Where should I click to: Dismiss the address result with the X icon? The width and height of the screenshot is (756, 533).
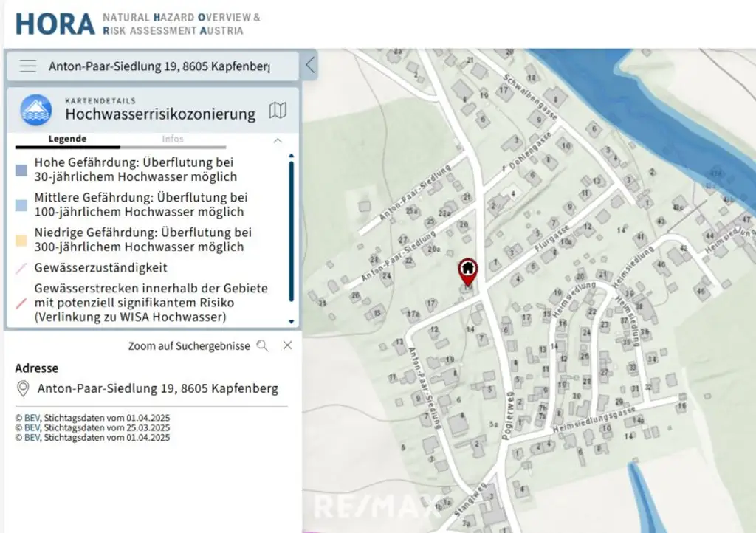[x=287, y=345]
